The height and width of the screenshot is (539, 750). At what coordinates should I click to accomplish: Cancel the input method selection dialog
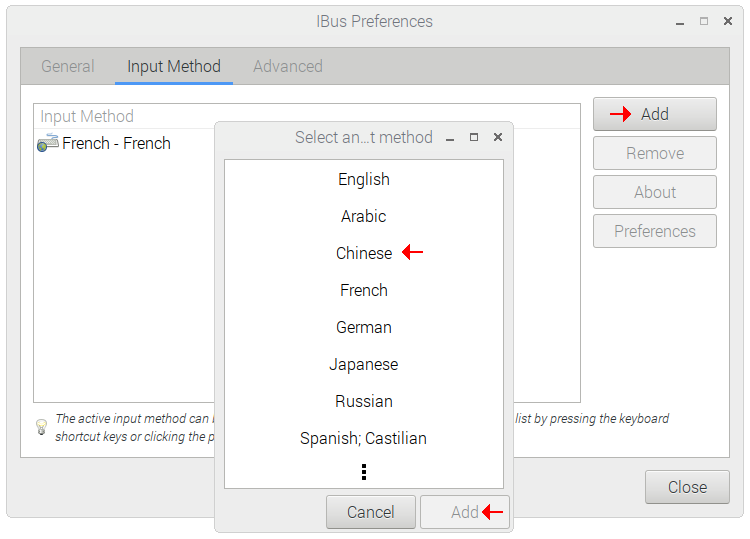(x=371, y=512)
